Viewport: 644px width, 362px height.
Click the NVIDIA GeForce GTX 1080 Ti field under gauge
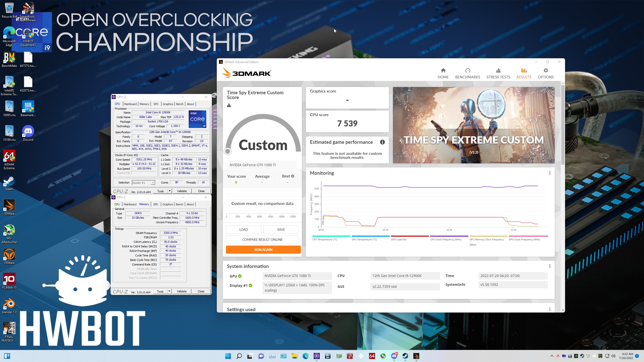(262, 165)
